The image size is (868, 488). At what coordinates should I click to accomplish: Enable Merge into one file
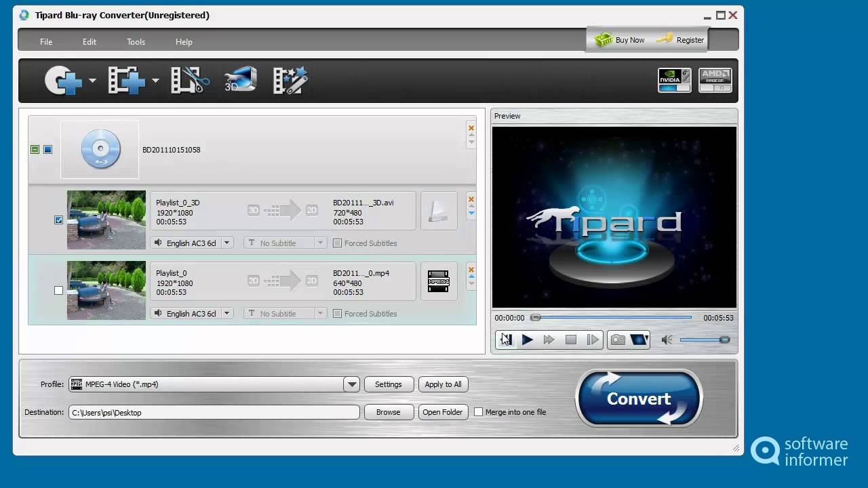[478, 412]
